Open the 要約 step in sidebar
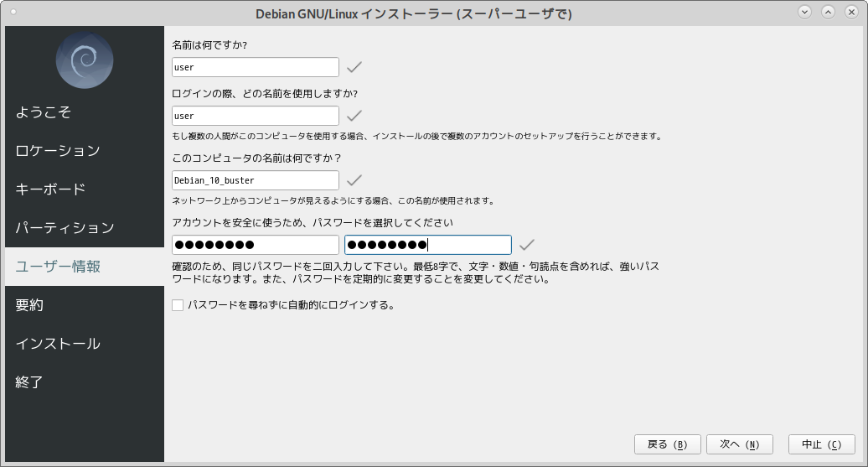The height and width of the screenshot is (467, 868). point(85,305)
